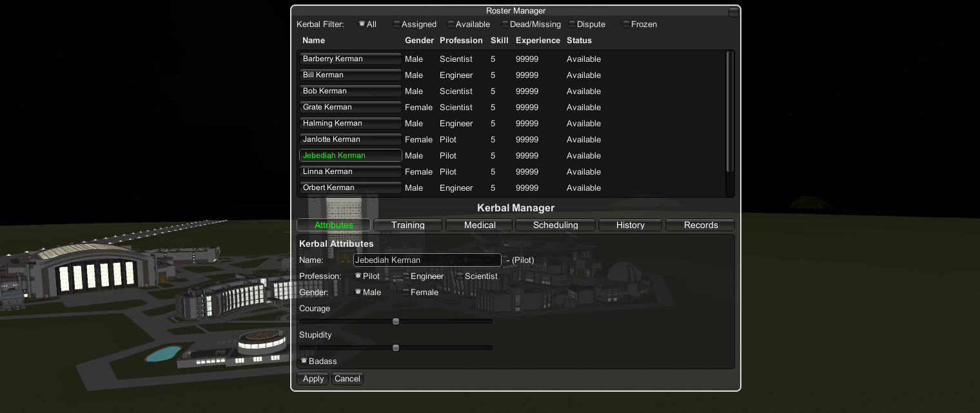Click the Courage slider handle
Viewport: 980px width, 413px height.
(x=396, y=322)
